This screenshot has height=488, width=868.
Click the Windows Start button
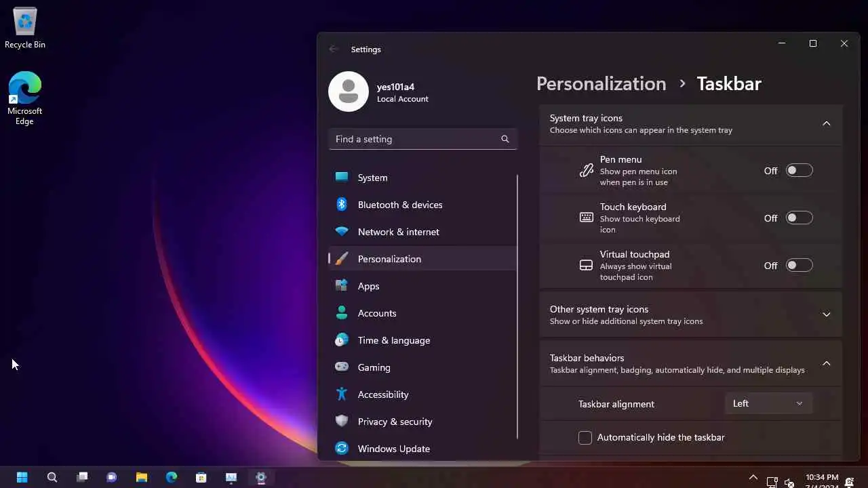click(22, 477)
